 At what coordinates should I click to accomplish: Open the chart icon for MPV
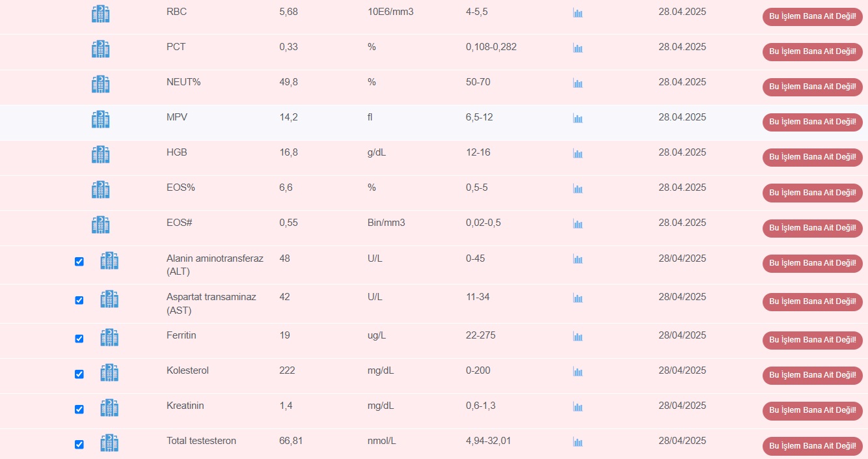[x=578, y=118]
